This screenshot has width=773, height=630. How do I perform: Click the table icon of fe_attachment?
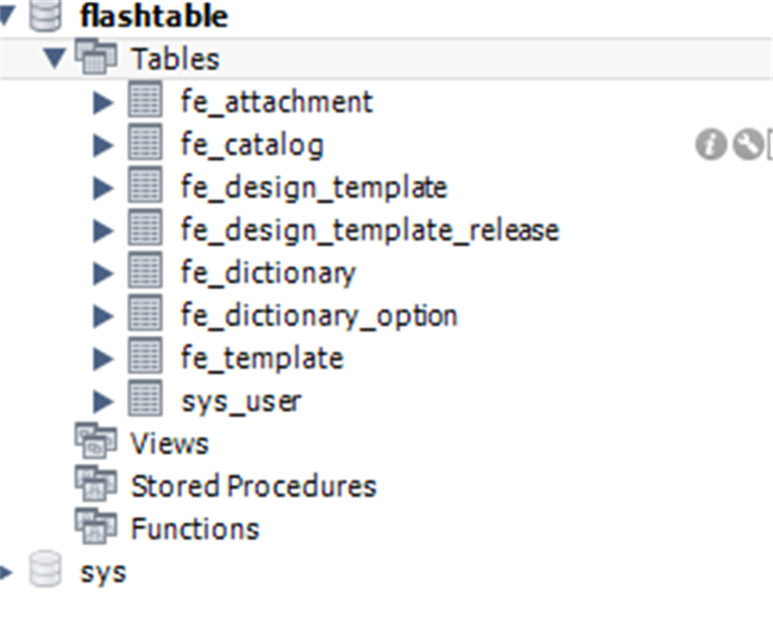click(145, 100)
